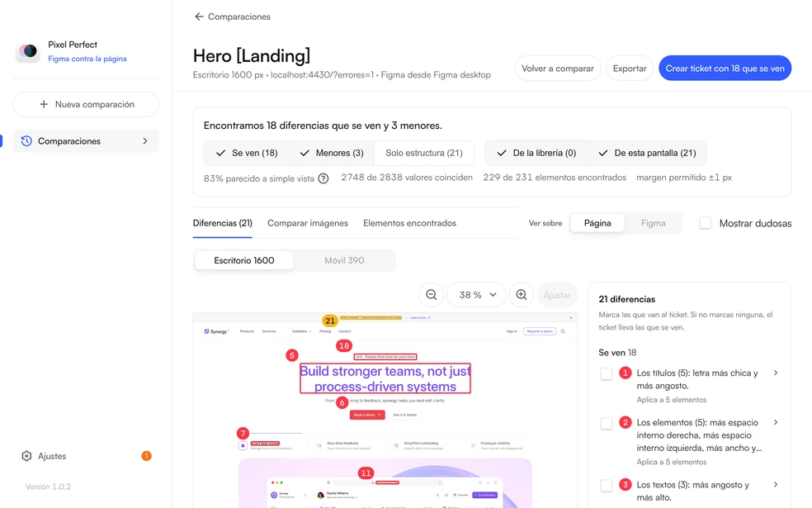Click the Volver a comparar button
Viewport: 812px width, 508px height.
(558, 68)
